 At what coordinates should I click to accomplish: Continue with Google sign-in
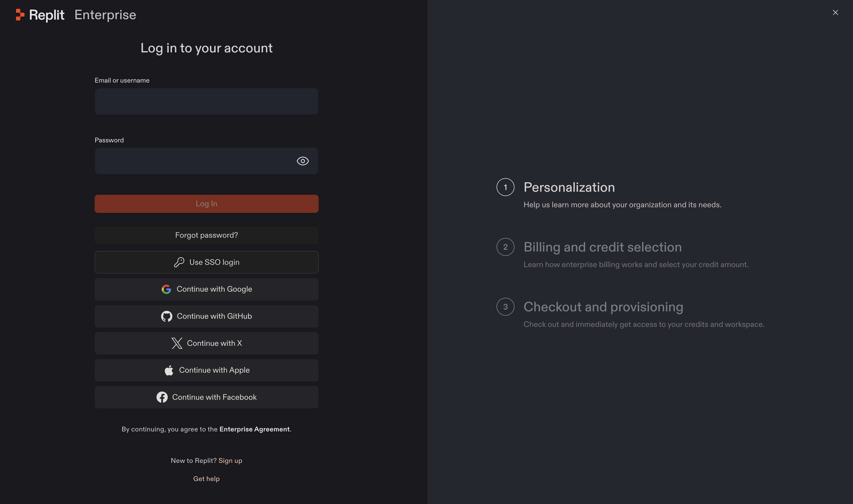tap(207, 289)
